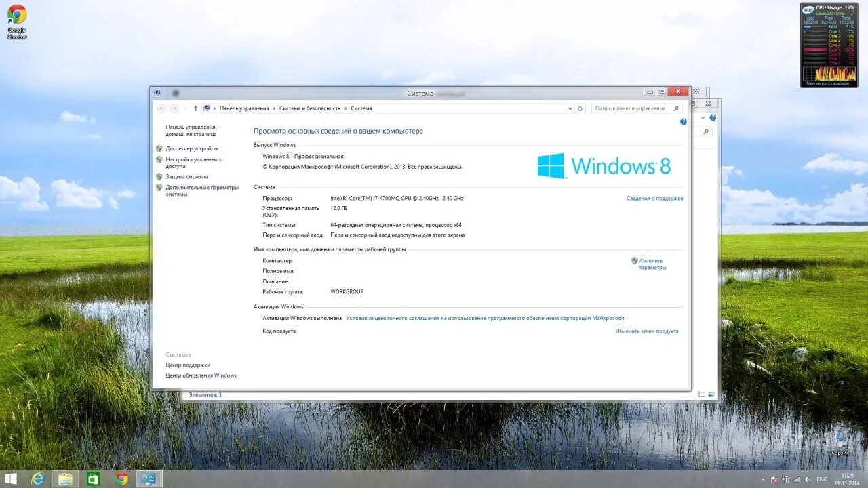Click shield icon beside Настройка удаленного доступа
This screenshot has width=868, height=488.
[x=159, y=160]
